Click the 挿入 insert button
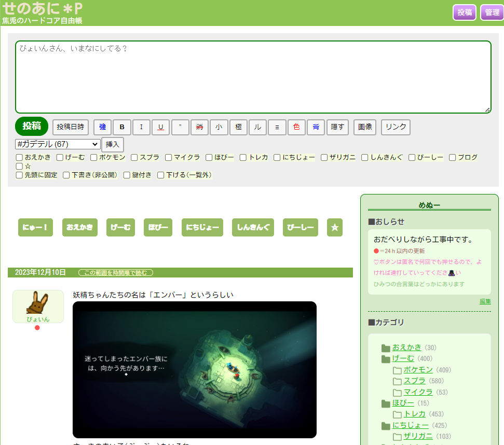 [112, 145]
